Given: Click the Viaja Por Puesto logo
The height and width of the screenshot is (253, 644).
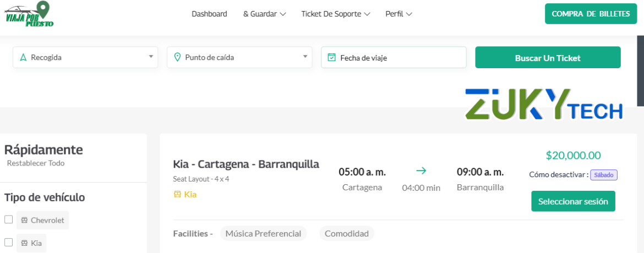Looking at the screenshot, I should coord(30,15).
